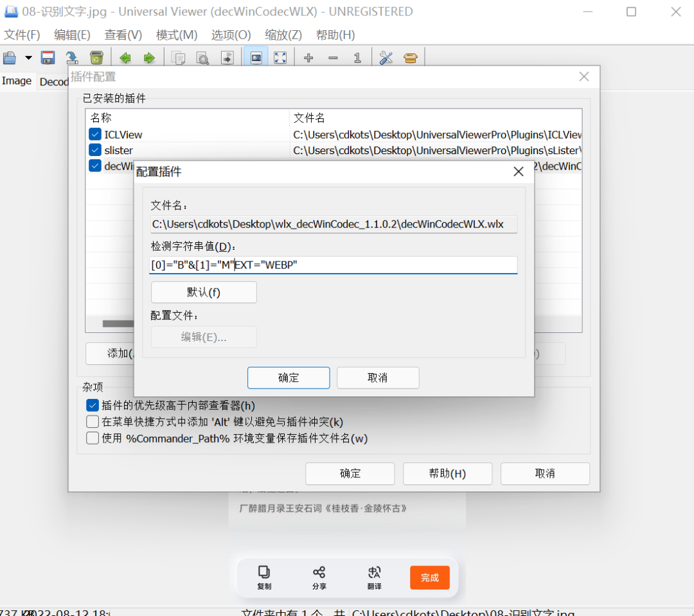Image resolution: width=694 pixels, height=616 pixels.
Task: Toggle the fit image to window icon
Action: click(256, 58)
